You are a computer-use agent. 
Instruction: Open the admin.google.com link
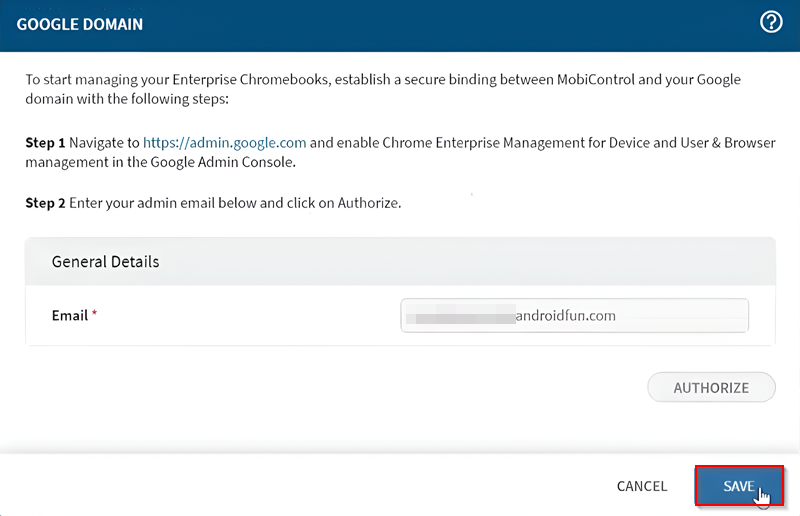pos(224,143)
